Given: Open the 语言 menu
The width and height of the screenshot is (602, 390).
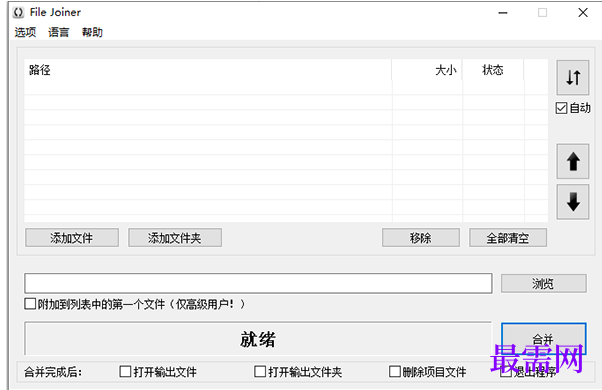Looking at the screenshot, I should point(59,32).
